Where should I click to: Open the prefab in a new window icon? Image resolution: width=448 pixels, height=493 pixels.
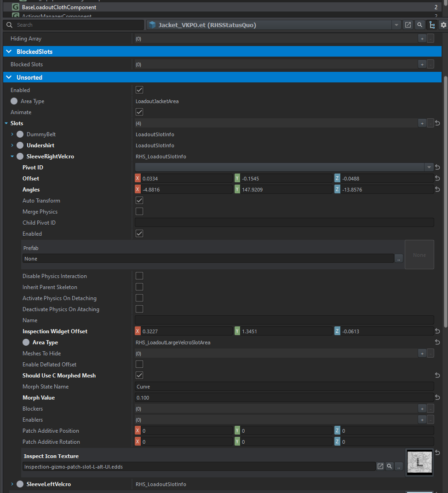(408, 25)
